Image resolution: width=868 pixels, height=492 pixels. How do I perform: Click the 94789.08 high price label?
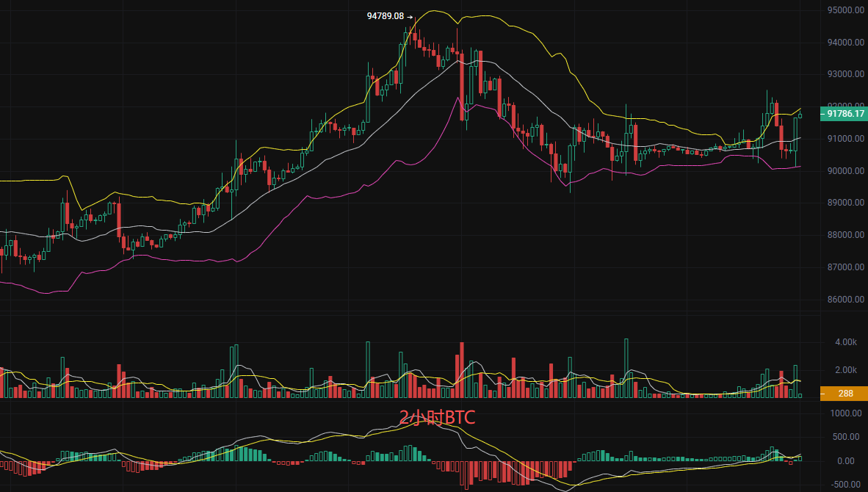tap(386, 15)
